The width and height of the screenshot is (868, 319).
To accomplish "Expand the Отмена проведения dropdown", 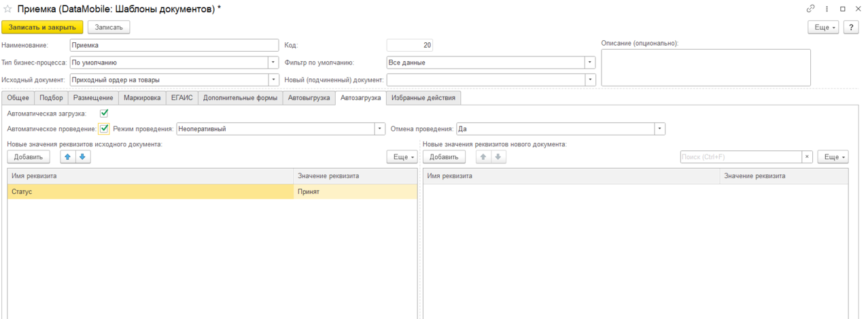I will coord(660,129).
